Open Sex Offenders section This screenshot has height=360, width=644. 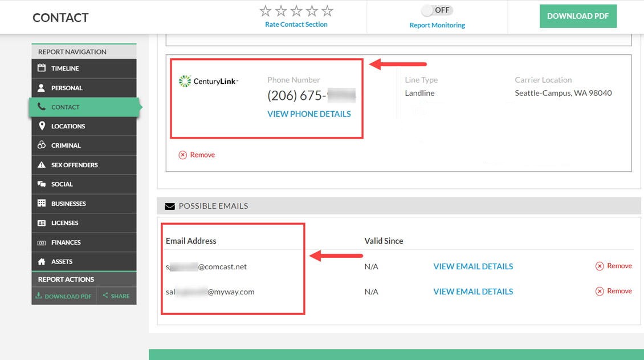point(84,165)
